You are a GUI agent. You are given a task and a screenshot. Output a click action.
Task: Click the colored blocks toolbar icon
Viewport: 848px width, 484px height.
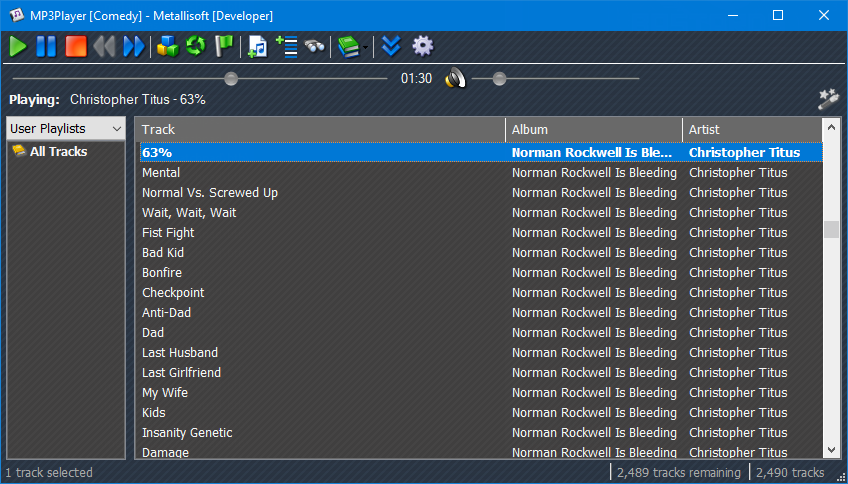167,46
